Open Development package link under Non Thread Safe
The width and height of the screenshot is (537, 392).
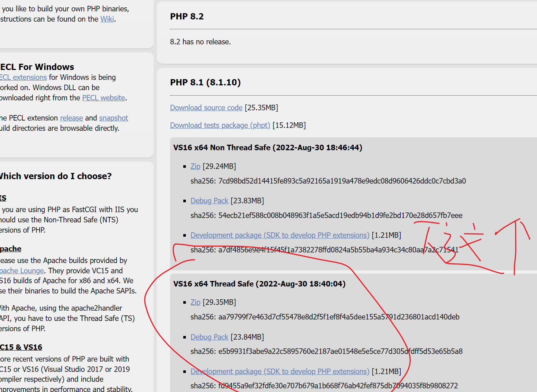click(x=280, y=235)
